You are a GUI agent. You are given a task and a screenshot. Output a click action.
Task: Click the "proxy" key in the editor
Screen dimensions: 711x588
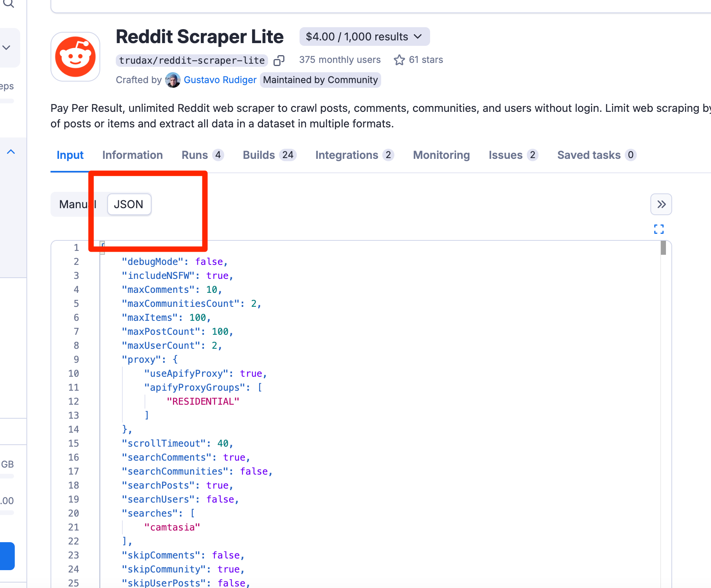[141, 360]
